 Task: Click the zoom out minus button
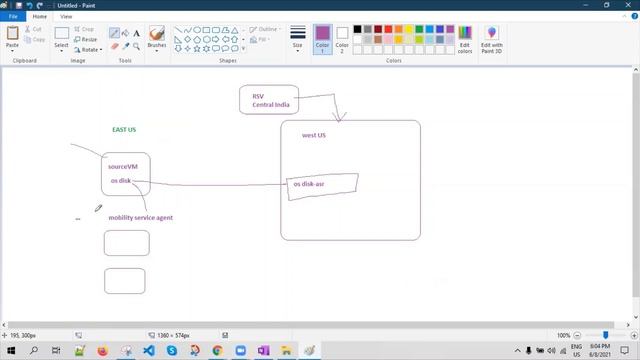[x=577, y=336]
